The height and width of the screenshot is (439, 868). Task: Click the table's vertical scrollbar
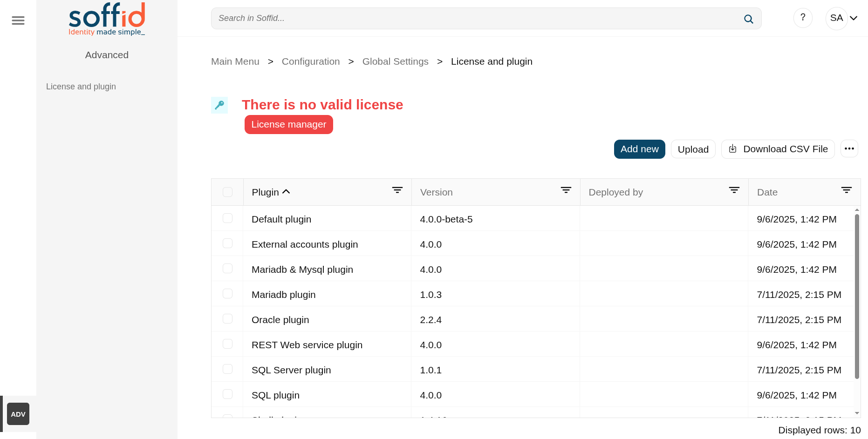coord(857,296)
